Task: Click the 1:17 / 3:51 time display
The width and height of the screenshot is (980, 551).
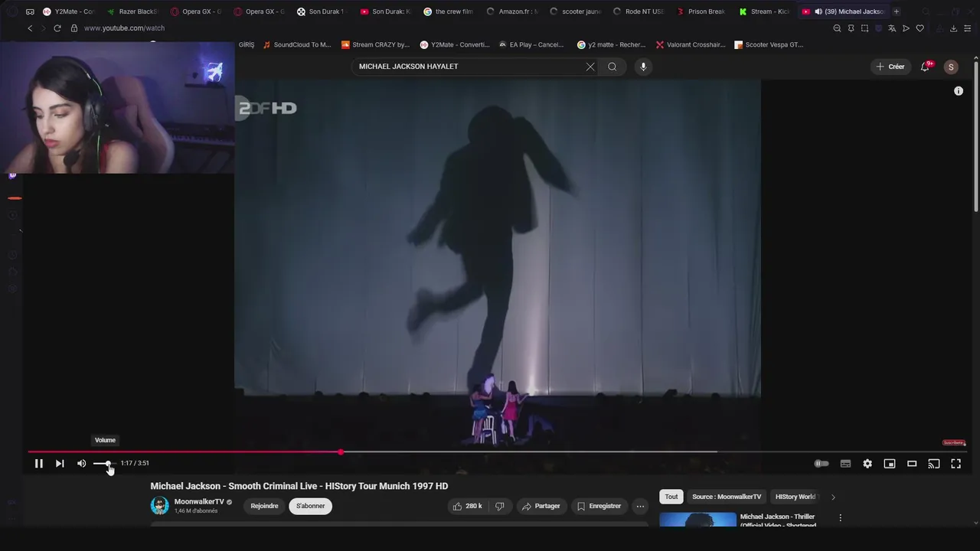Action: (135, 463)
